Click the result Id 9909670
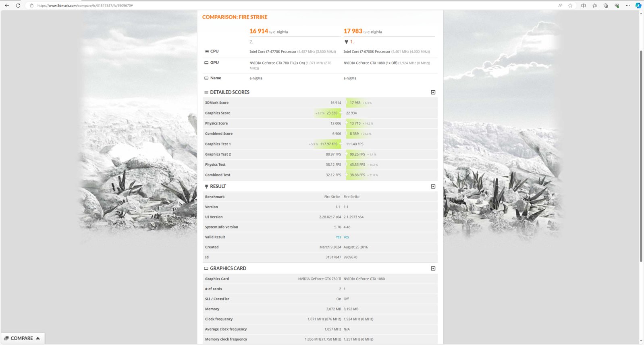 click(351, 257)
